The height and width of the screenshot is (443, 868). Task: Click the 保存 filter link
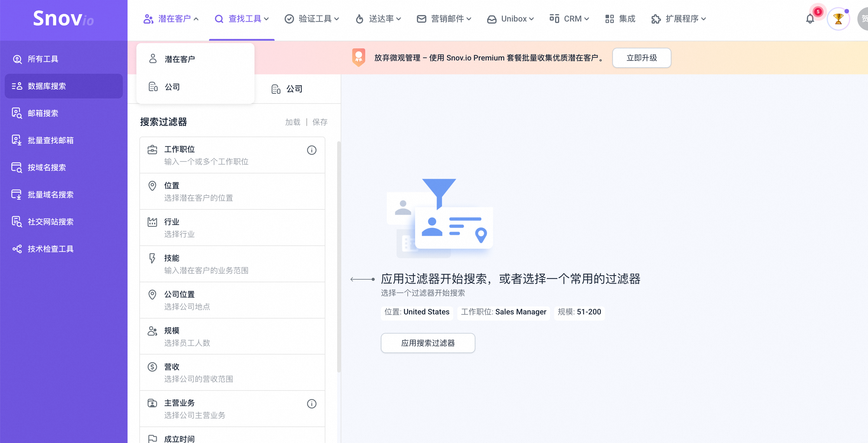320,122
